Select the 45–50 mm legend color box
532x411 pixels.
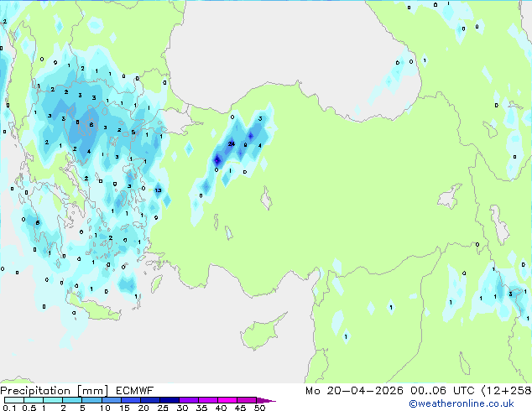tap(247, 400)
